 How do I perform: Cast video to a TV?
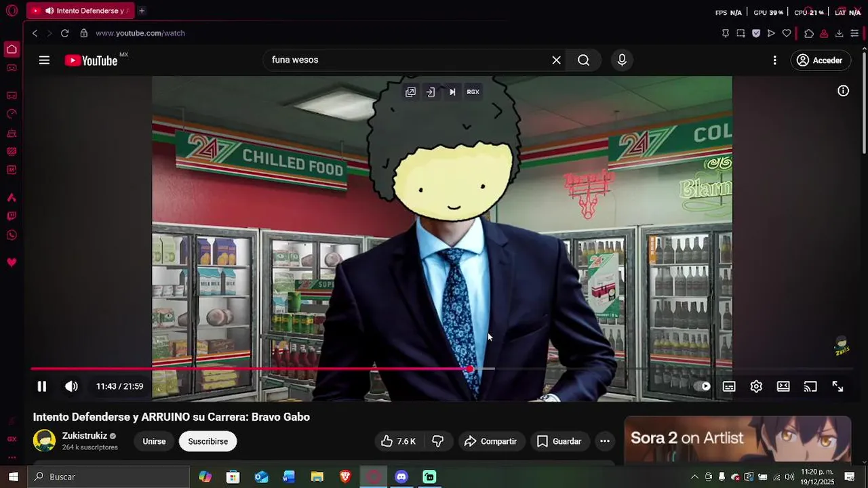(810, 386)
